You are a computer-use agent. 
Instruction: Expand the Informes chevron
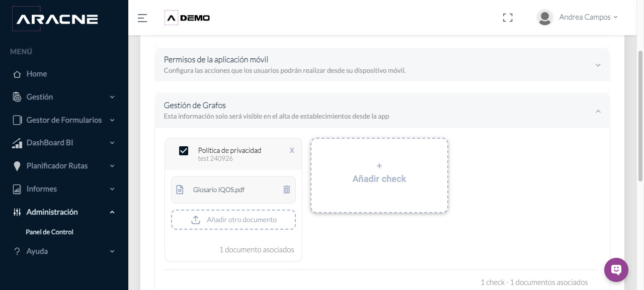coord(112,189)
